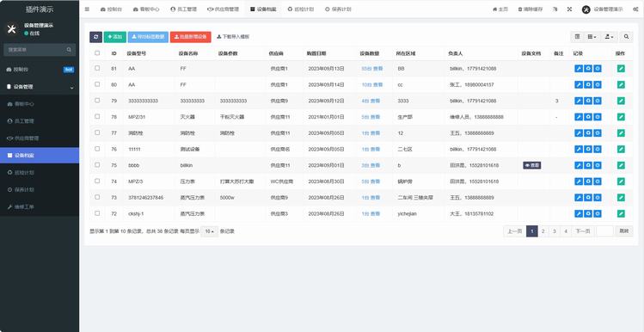Screen dimensions: 644x332
Task: Click the 主页 home link in top bar
Action: coord(500,9)
